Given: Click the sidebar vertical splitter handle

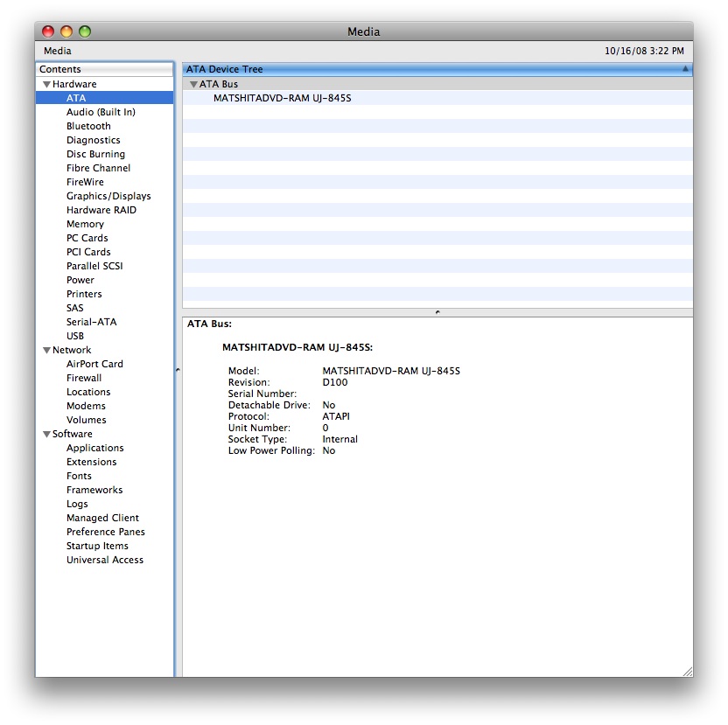Looking at the screenshot, I should tap(178, 370).
